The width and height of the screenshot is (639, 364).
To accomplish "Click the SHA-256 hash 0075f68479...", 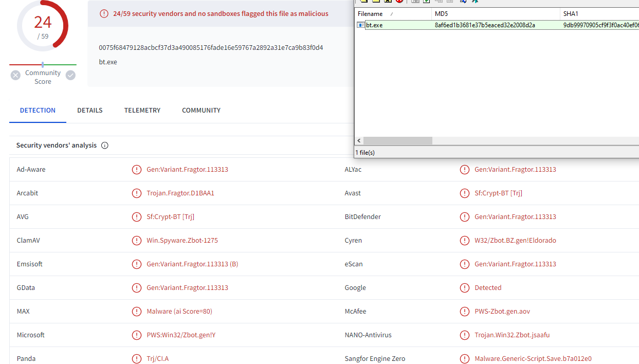I will [211, 48].
